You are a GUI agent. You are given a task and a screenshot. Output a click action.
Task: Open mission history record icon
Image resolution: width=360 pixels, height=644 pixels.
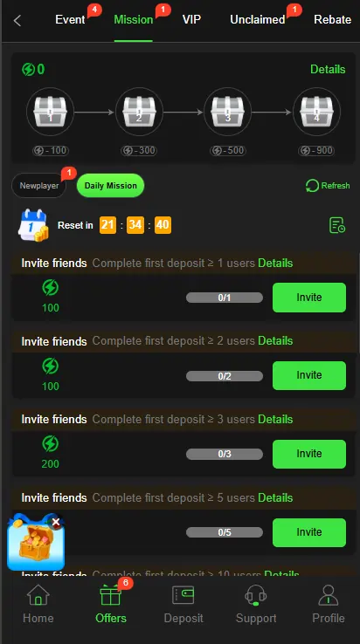337,225
